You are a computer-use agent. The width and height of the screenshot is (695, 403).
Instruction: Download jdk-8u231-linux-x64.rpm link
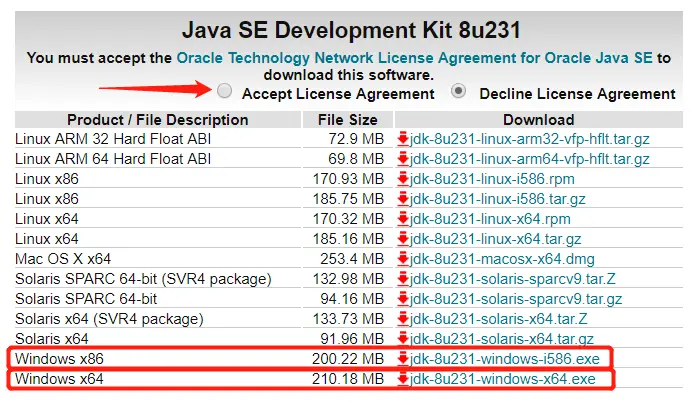coord(490,219)
